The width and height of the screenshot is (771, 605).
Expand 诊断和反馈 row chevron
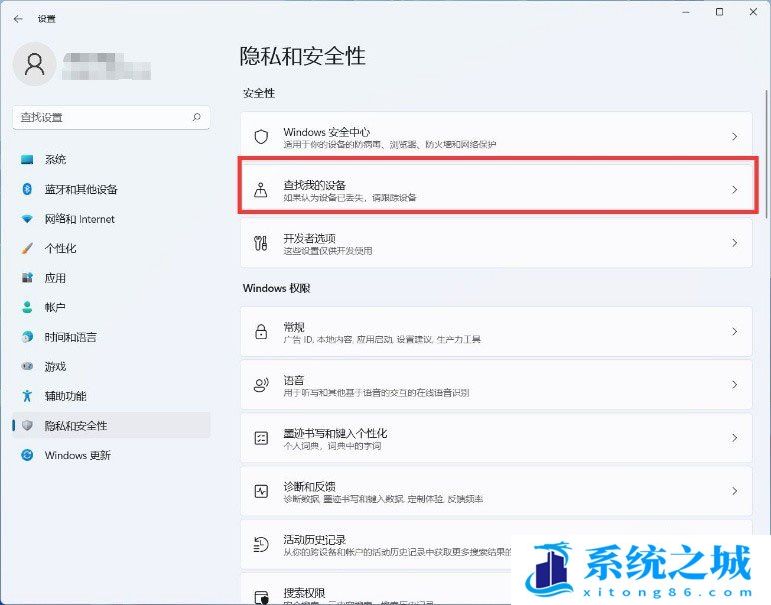tap(735, 491)
